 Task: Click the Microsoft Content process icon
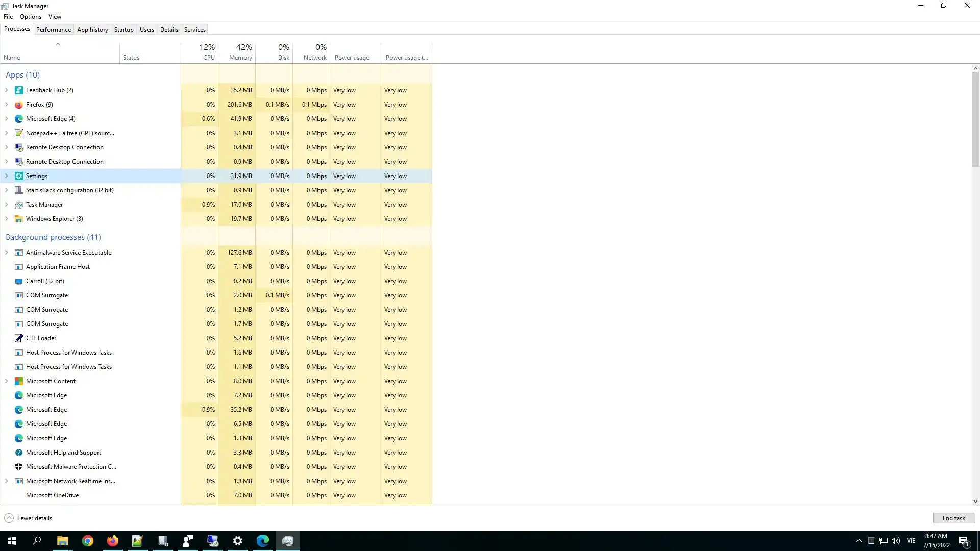pos(19,381)
